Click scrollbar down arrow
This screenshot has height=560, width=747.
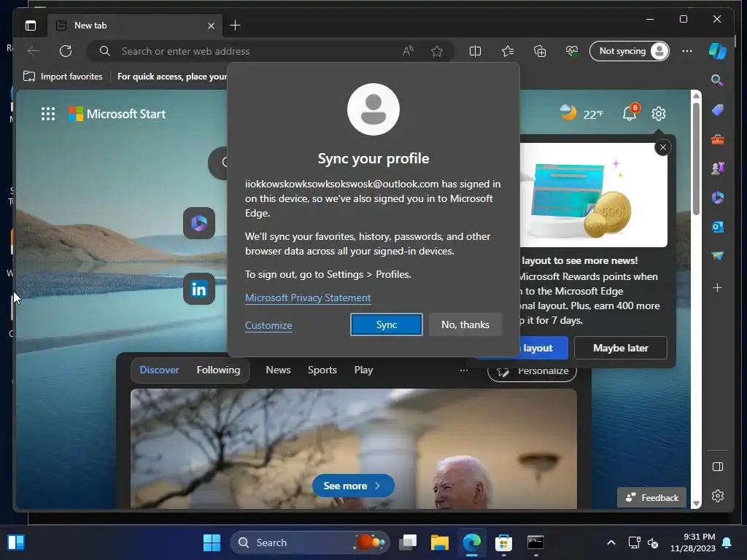click(696, 504)
